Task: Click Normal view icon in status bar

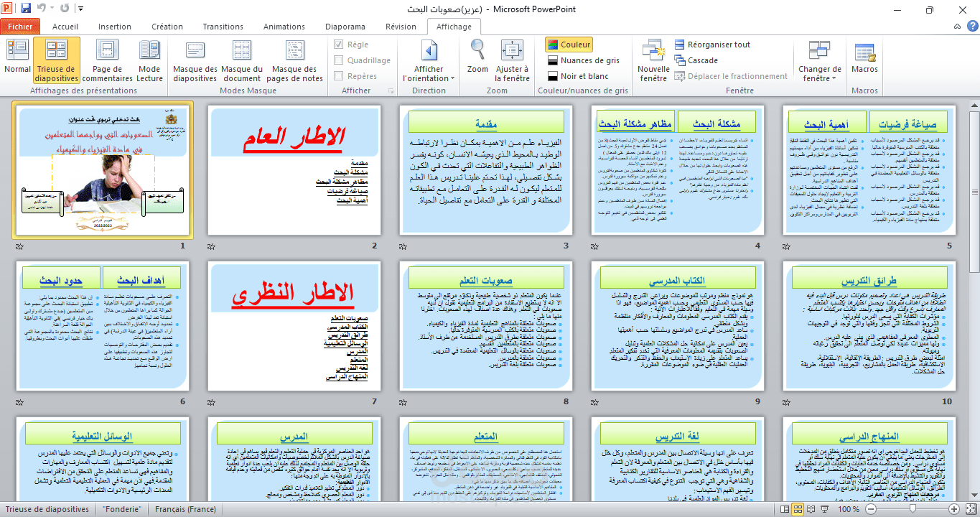Action: point(783,509)
